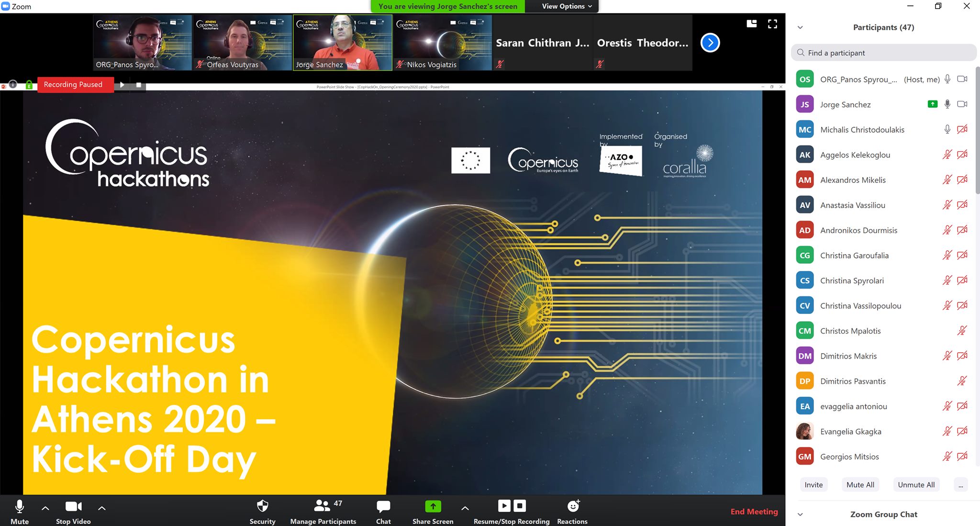This screenshot has height=526, width=980.
Task: Select Orfeas Voutyras video thumbnail
Action: click(243, 43)
